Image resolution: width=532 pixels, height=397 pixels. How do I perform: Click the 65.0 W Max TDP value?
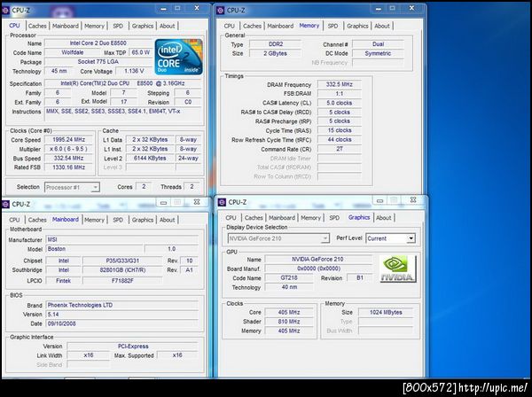point(140,52)
